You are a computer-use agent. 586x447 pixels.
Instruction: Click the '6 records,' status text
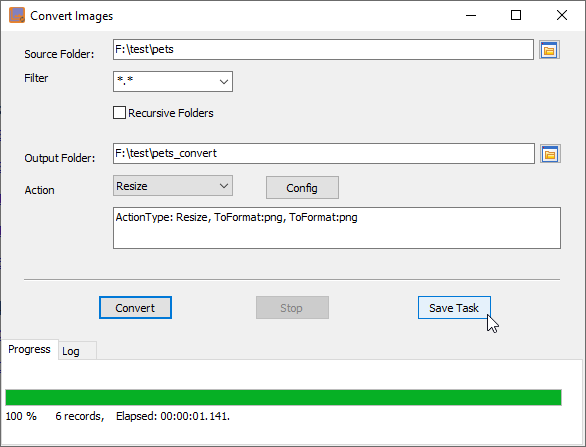click(80, 416)
